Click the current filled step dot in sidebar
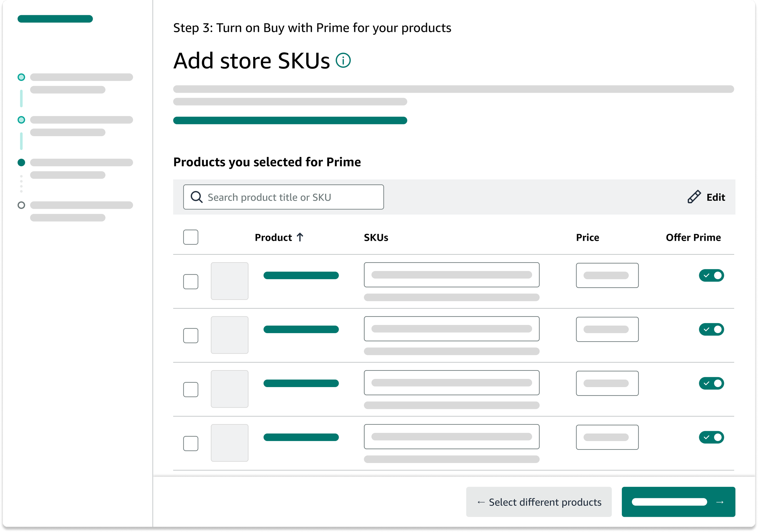Viewport: 758px width, 532px height. point(21,162)
